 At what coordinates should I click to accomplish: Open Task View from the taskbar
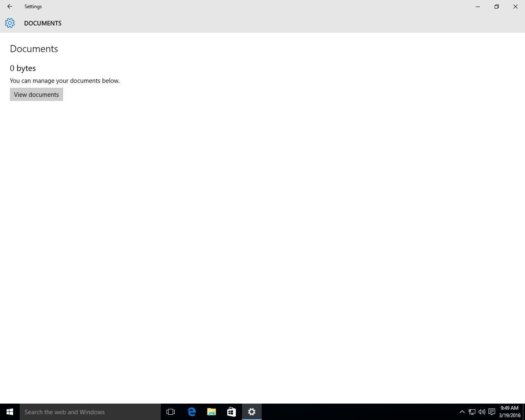point(171,412)
